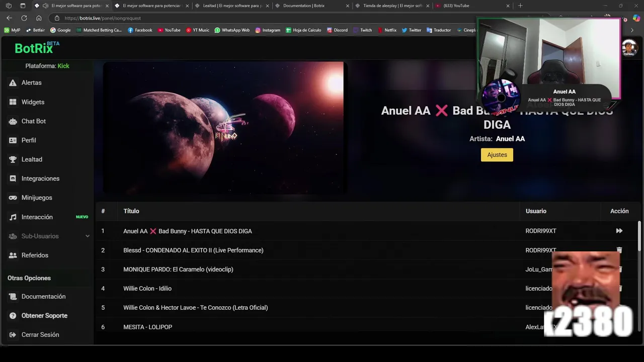Click the browser home icon
644x362 pixels.
39,18
